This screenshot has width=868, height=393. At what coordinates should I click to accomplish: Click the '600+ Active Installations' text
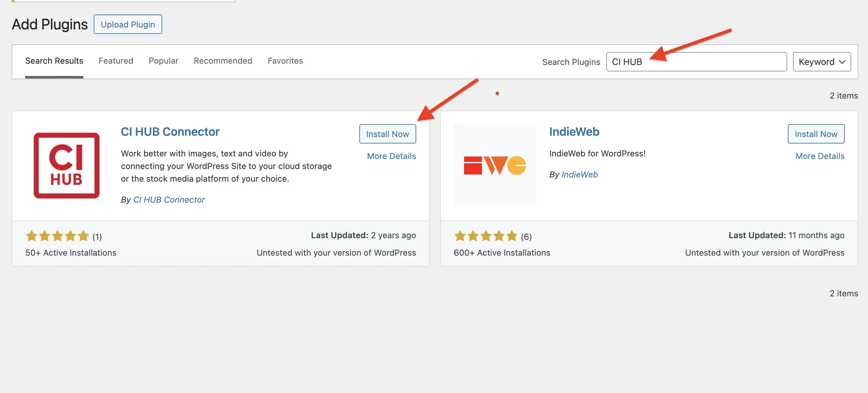tap(502, 253)
